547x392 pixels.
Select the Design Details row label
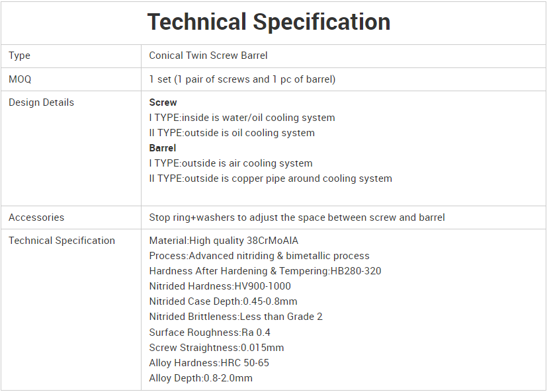point(41,102)
